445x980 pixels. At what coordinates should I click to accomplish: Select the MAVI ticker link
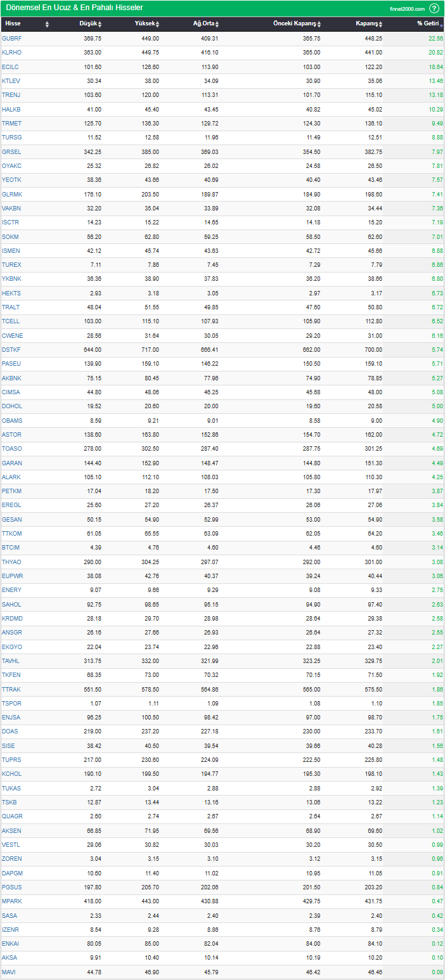(9, 972)
